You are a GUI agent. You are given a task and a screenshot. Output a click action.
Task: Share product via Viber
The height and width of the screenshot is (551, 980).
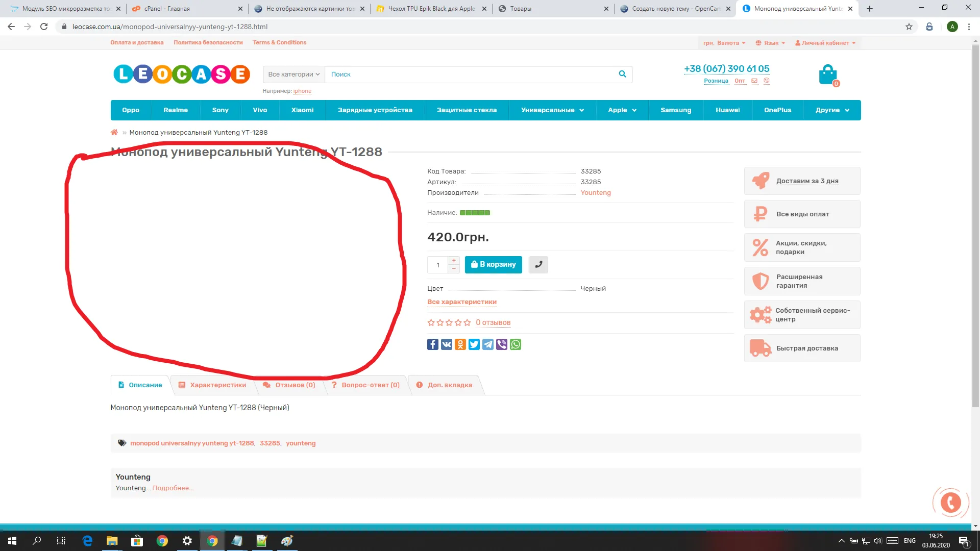502,344
